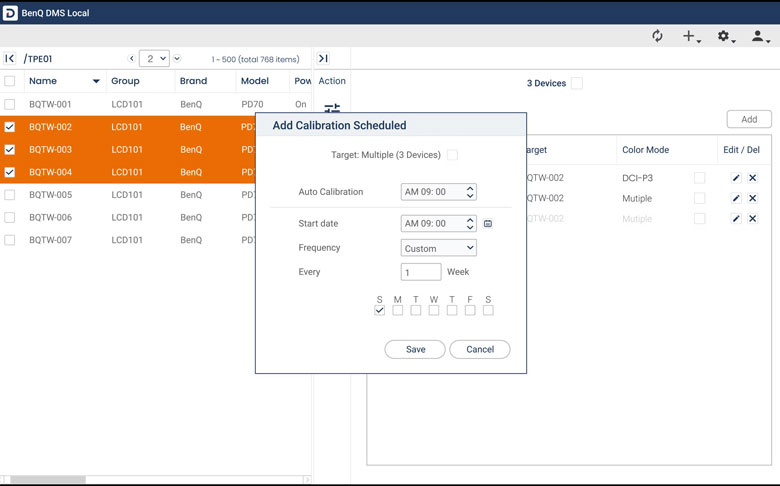Screen dimensions: 780x486
Task: Check the BQTW-005 device checkbox
Action: click(x=10, y=195)
